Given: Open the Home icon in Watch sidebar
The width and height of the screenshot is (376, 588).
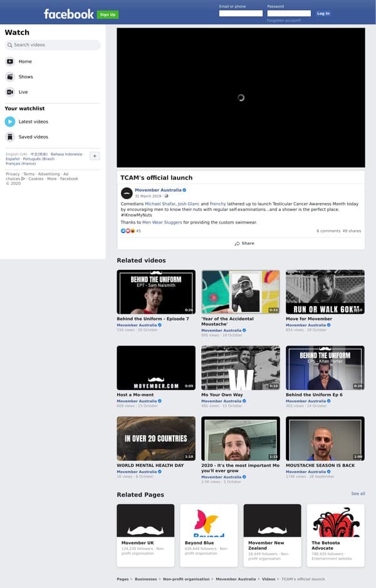Looking at the screenshot, I should click(10, 61).
